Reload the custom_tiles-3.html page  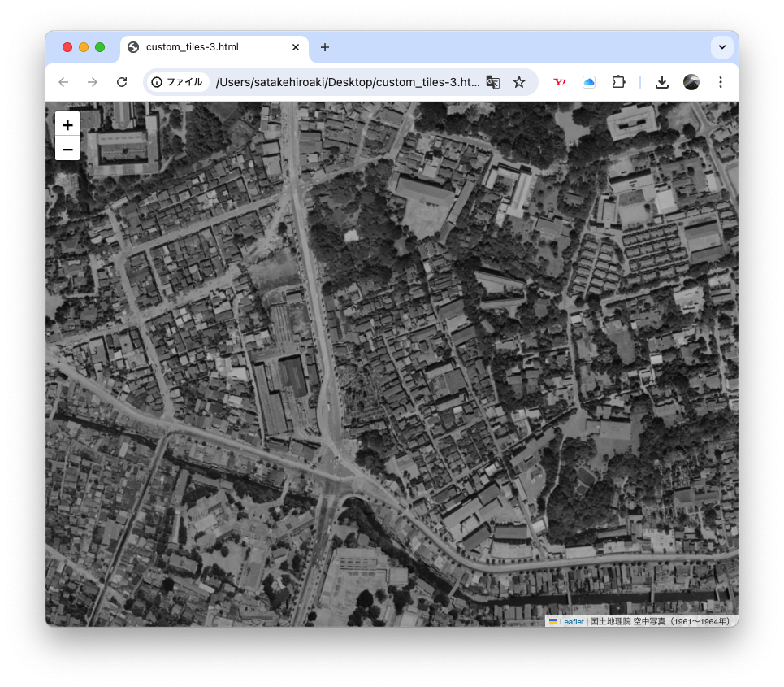click(122, 82)
